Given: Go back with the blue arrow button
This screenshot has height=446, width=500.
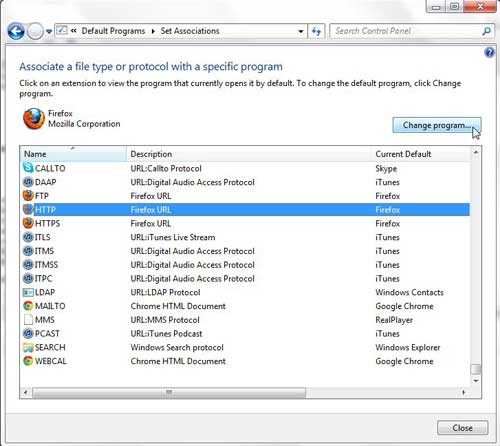Looking at the screenshot, I should point(16,32).
